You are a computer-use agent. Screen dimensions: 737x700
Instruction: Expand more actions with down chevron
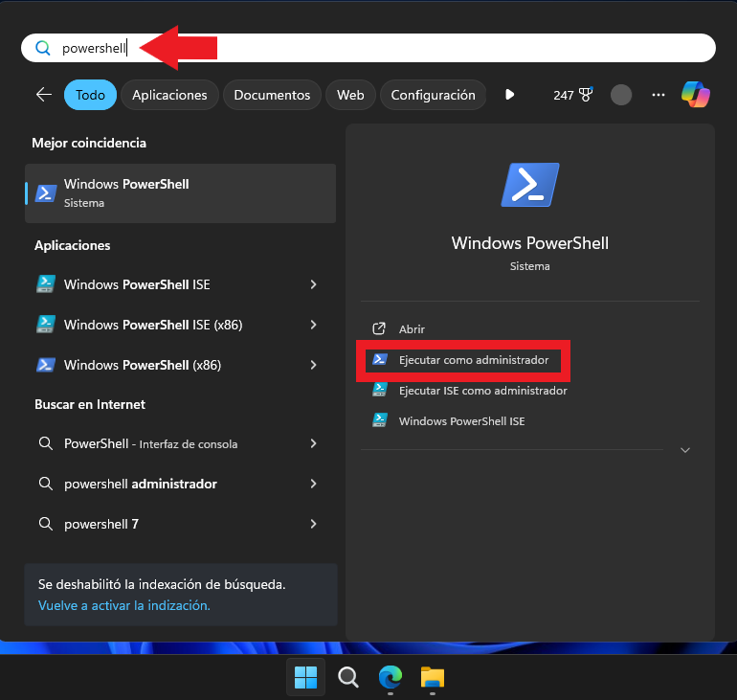pos(684,450)
